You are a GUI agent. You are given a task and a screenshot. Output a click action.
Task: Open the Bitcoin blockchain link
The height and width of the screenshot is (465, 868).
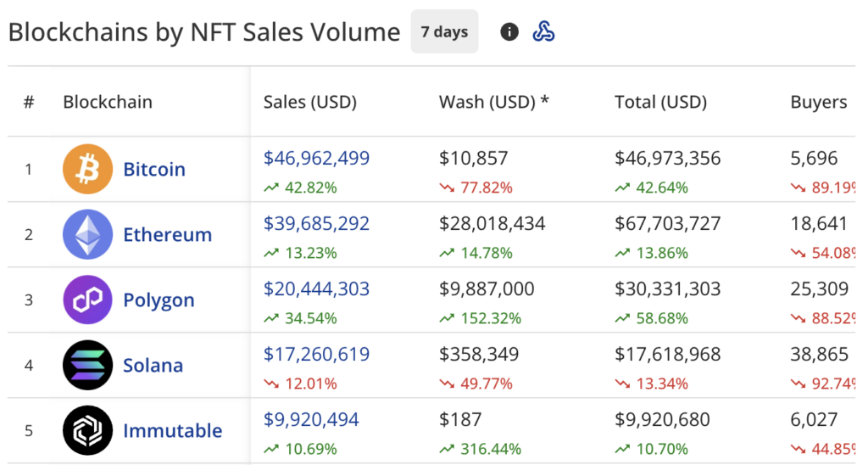coord(154,169)
